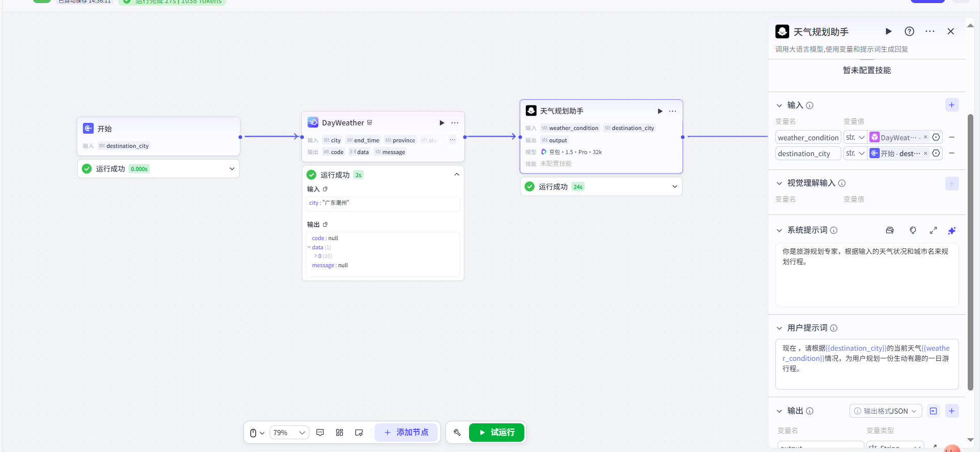Run the DayWeather node with its play icon
Image resolution: width=980 pixels, height=452 pixels.
pos(442,123)
